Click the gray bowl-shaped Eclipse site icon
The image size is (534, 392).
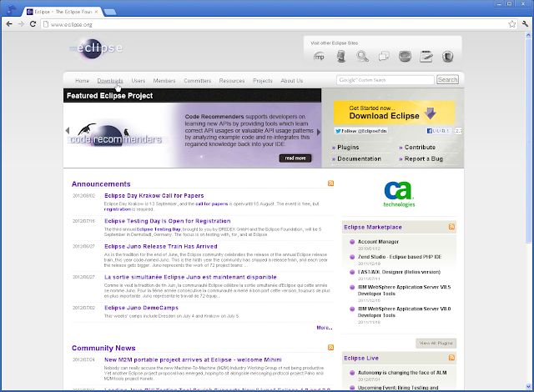click(405, 56)
